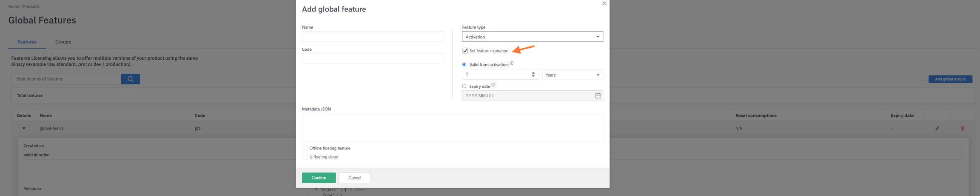Select the Expiry date radio button
The height and width of the screenshot is (196, 980).
coord(464,86)
